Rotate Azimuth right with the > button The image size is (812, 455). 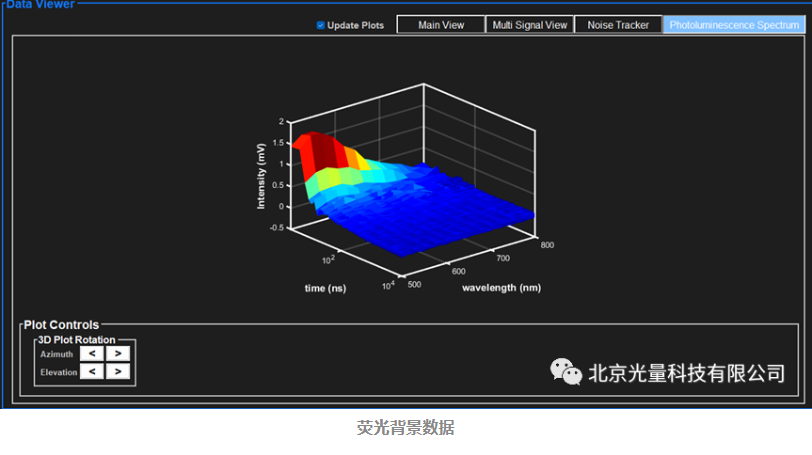[x=118, y=354]
